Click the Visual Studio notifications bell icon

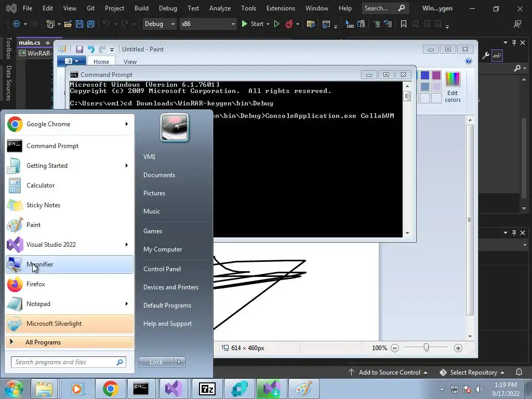point(519,372)
